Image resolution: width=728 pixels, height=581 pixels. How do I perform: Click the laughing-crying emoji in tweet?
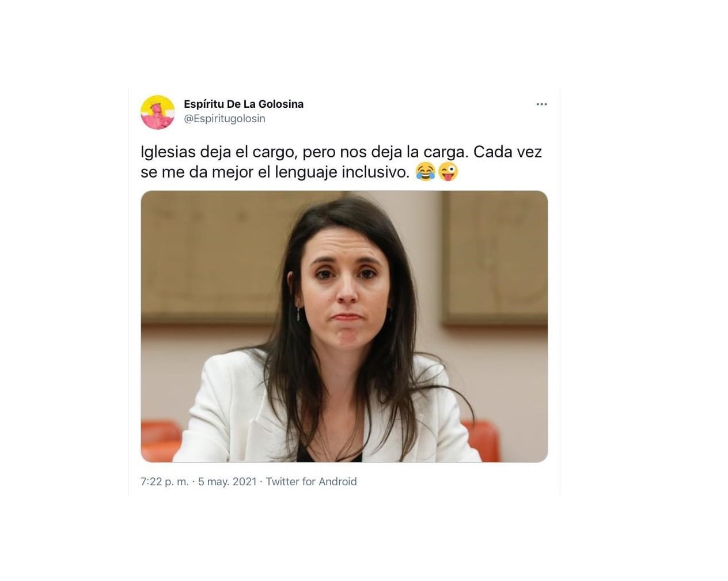point(425,172)
